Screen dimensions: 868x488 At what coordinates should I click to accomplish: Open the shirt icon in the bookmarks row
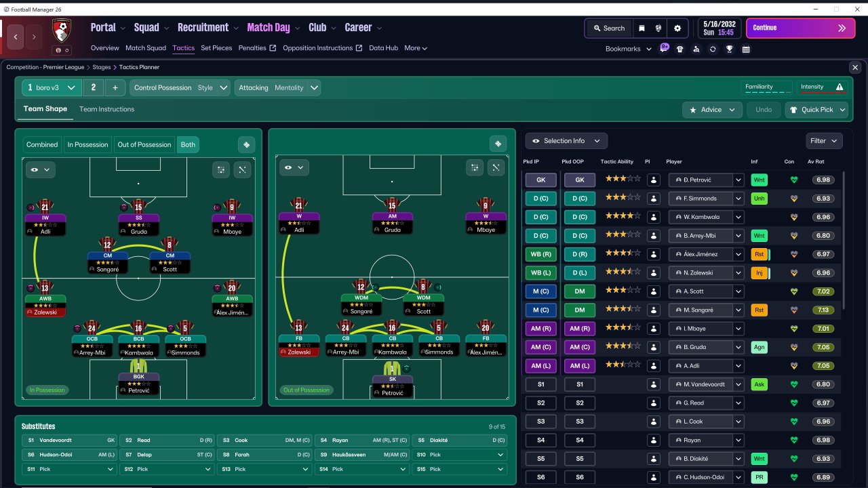click(x=680, y=49)
